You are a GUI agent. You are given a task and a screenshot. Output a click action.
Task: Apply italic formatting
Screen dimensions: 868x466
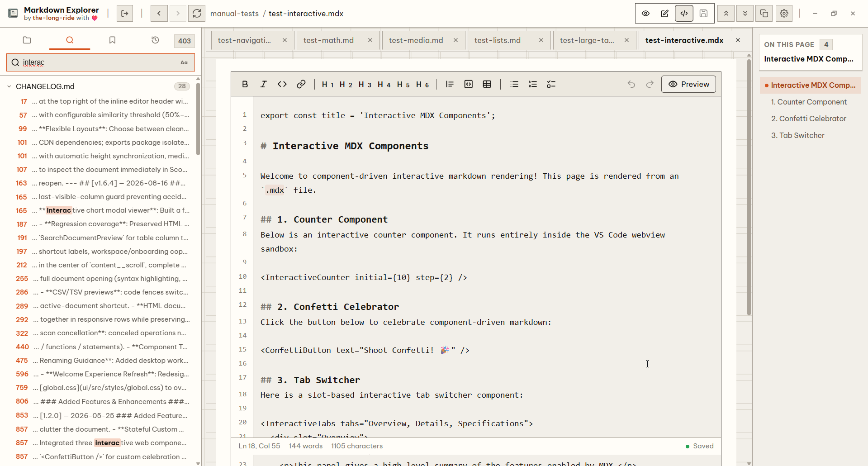263,84
